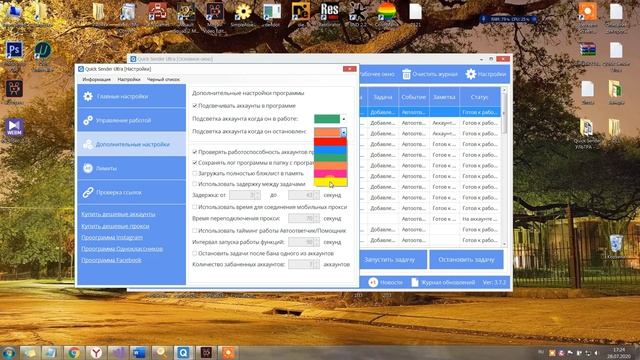The width and height of the screenshot is (640, 360).
Task: Click Остановить задачу in main window
Action: coord(466,260)
